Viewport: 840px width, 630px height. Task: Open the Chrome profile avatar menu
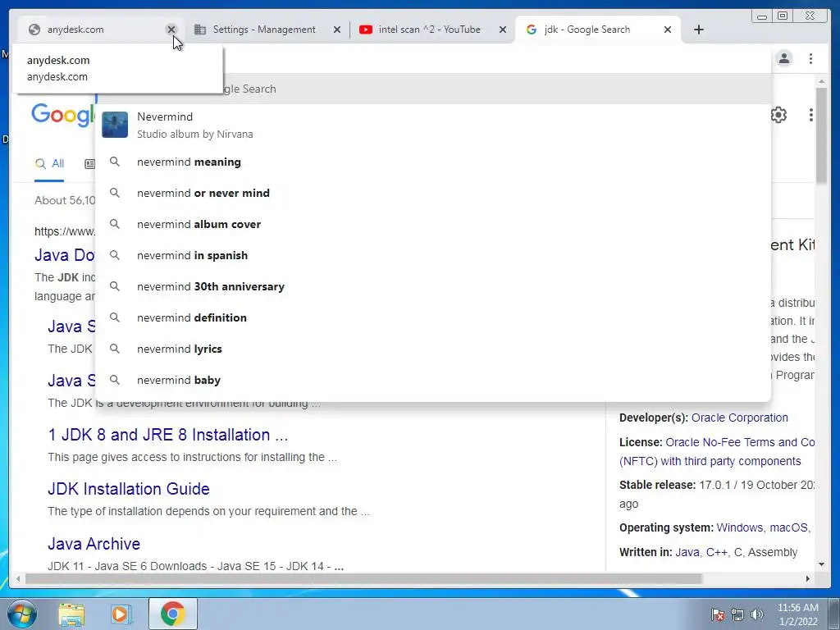point(784,58)
